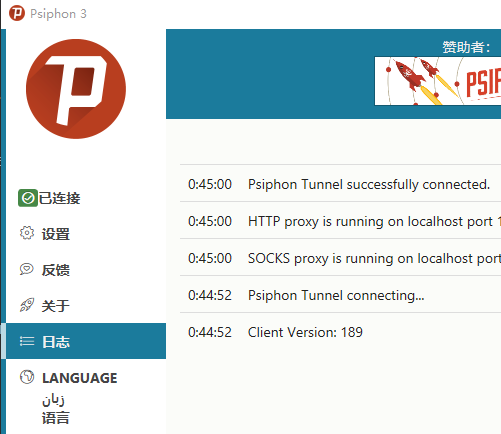501x434 pixels.
Task: Click the large Psiphon P logo
Action: coord(76,89)
